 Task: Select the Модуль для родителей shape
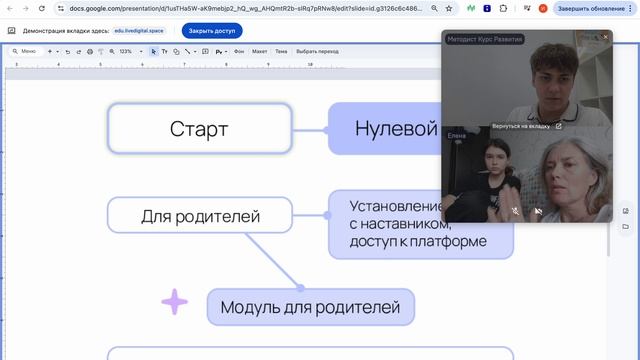pos(311,307)
